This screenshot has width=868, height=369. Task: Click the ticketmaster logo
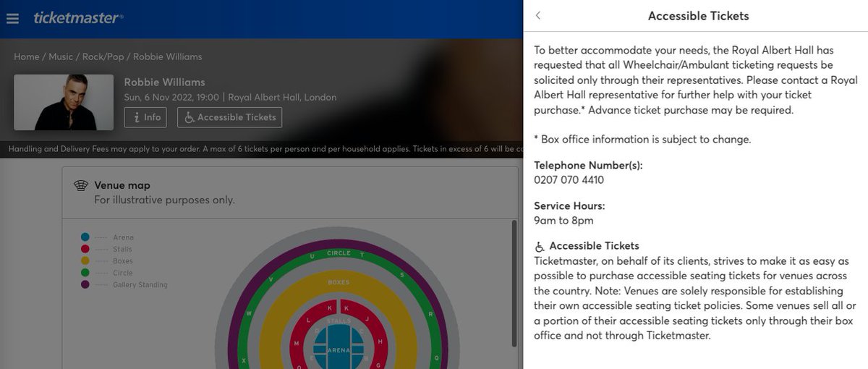(x=78, y=18)
